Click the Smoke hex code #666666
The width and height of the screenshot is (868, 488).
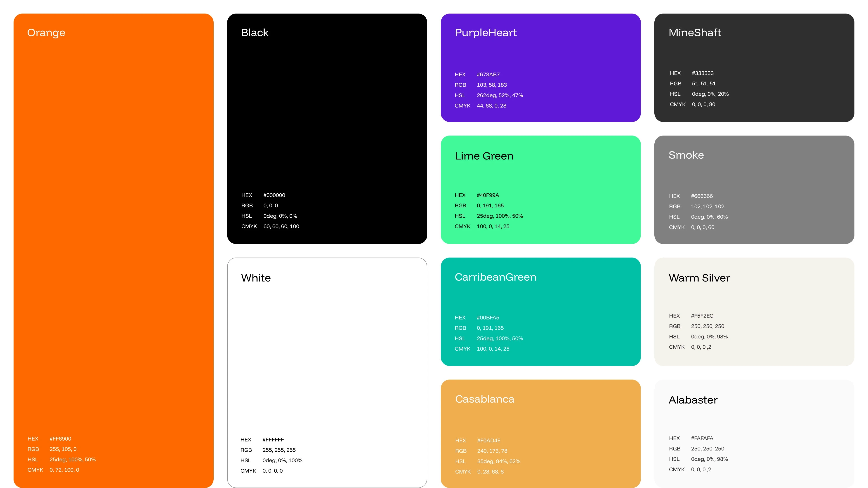[702, 196]
